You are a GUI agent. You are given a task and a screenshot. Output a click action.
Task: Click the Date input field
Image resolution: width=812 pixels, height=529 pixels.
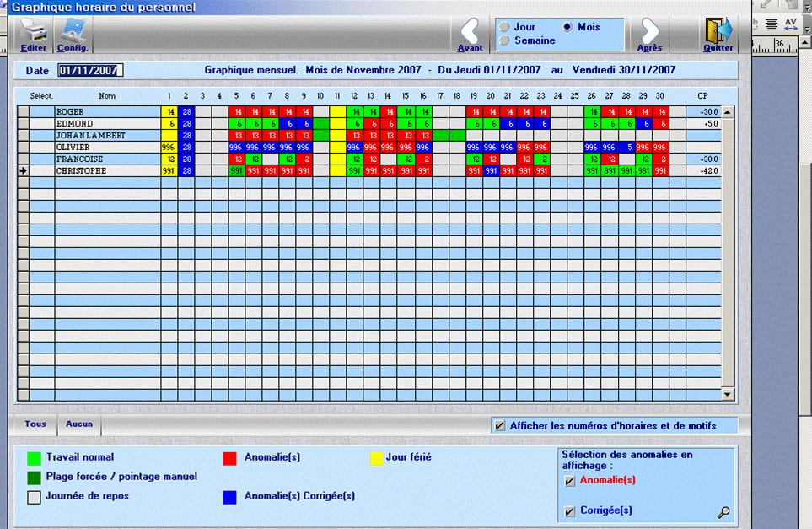pos(90,71)
